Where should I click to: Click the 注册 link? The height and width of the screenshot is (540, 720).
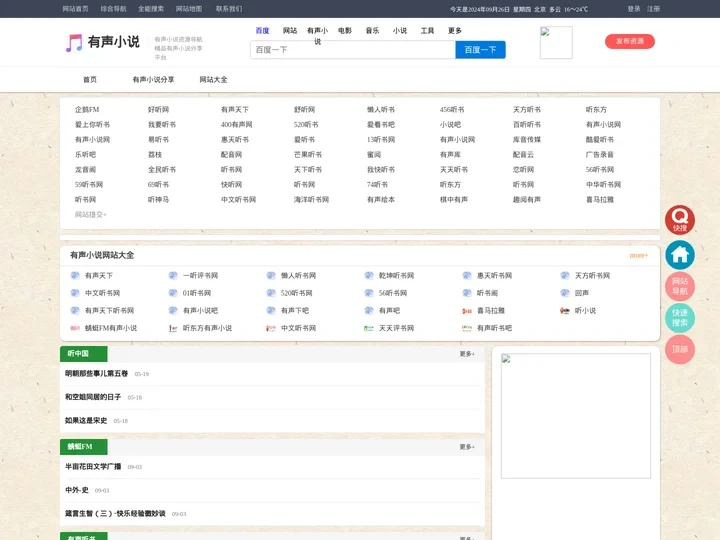click(x=653, y=9)
